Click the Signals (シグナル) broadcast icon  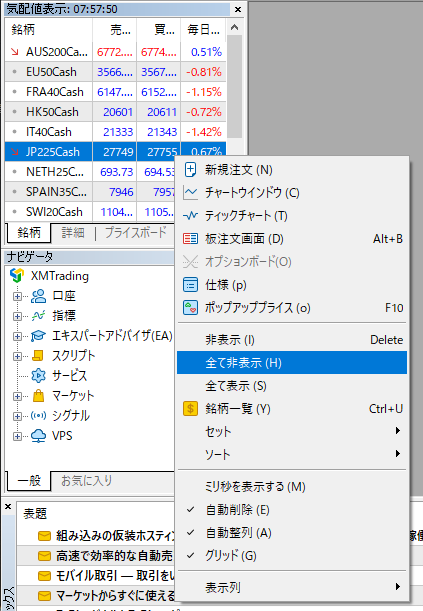pyautogui.click(x=38, y=416)
